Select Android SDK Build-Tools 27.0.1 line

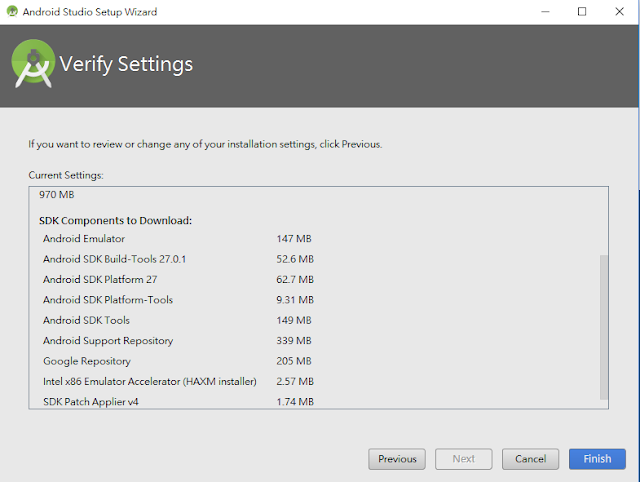tap(178, 259)
